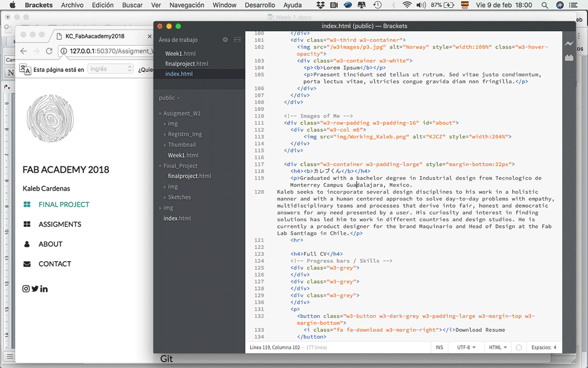The width and height of the screenshot is (588, 368).
Task: Click the working files gear icon
Action: [x=225, y=40]
